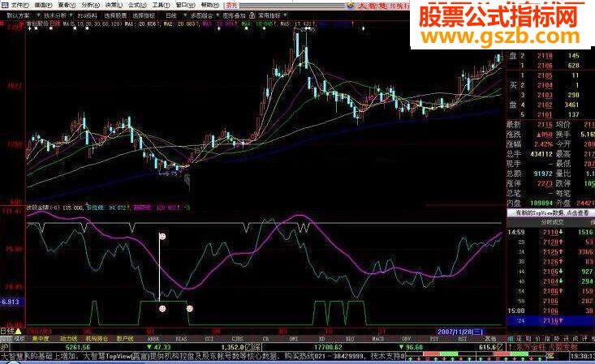The image size is (595, 364).
Task: Select the BIAS indicator tab
Action: [181, 339]
